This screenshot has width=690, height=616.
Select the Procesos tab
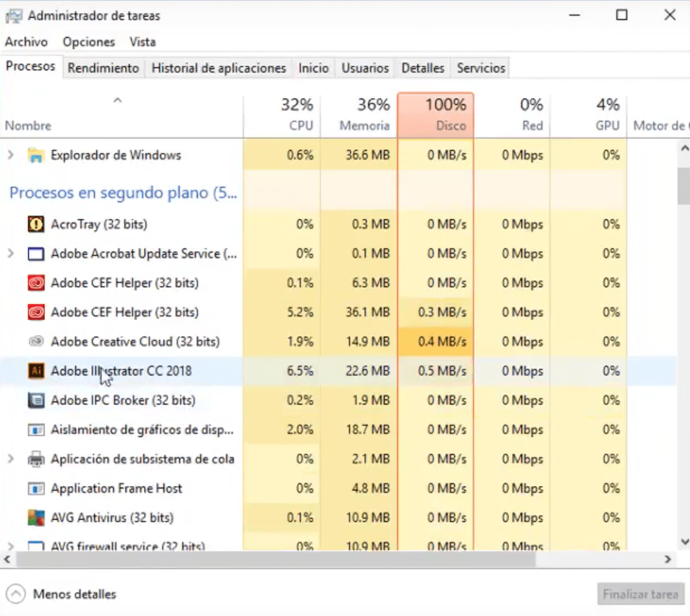[31, 67]
